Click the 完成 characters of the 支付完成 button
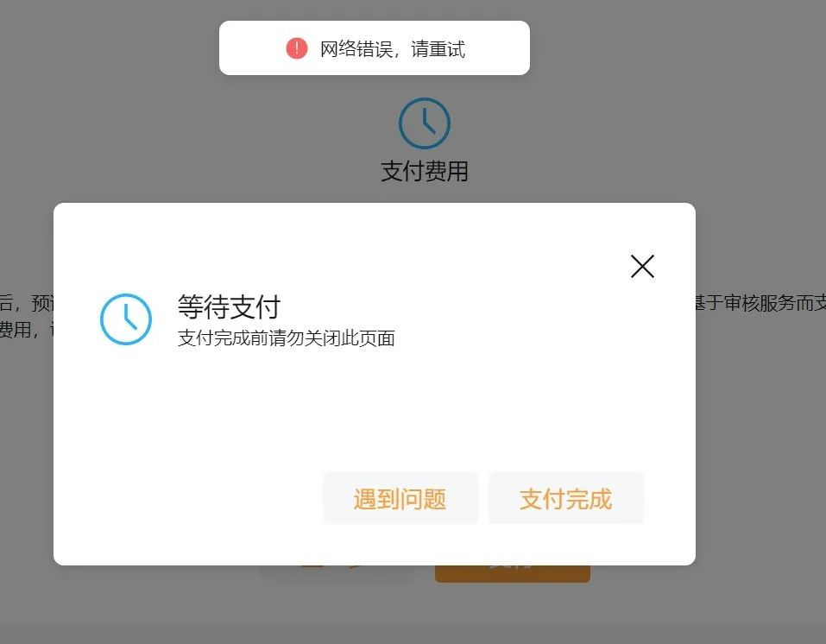826x644 pixels. pos(590,499)
